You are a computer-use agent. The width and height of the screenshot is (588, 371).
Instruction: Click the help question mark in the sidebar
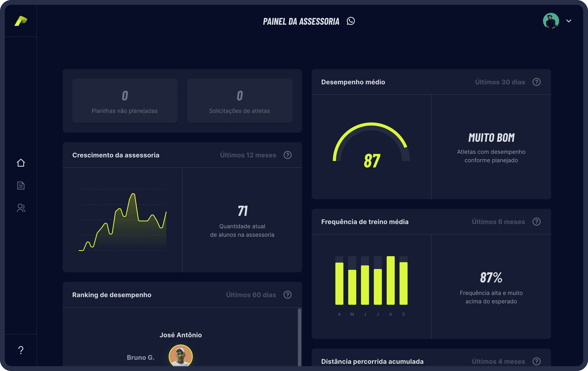21,350
